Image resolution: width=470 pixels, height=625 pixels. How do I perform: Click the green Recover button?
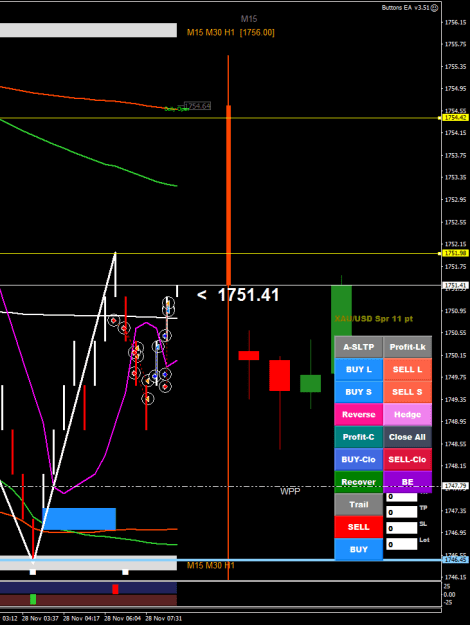tap(358, 482)
